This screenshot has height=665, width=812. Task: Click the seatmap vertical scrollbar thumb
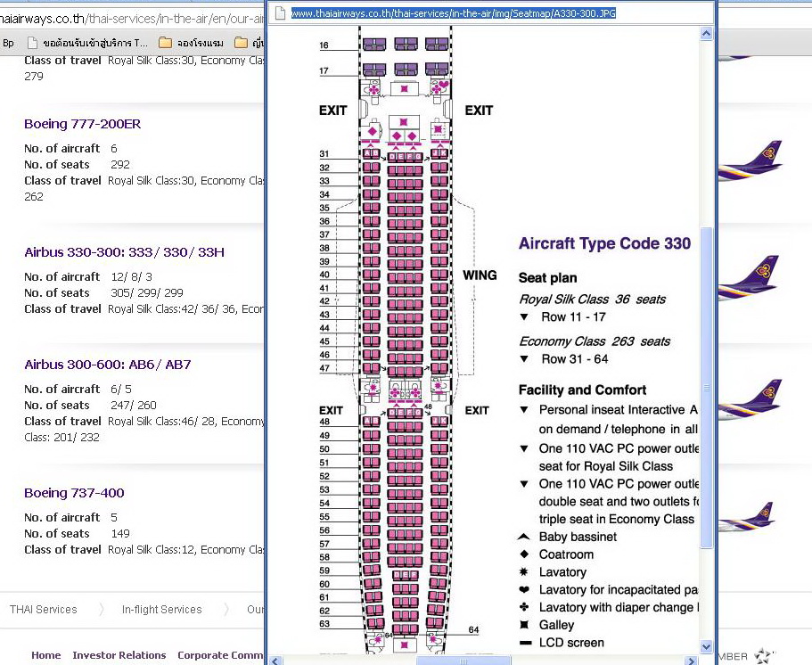[706, 388]
